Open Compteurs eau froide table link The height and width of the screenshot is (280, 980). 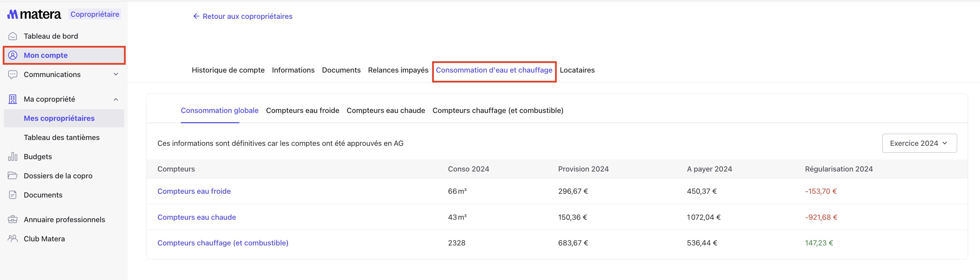194,191
